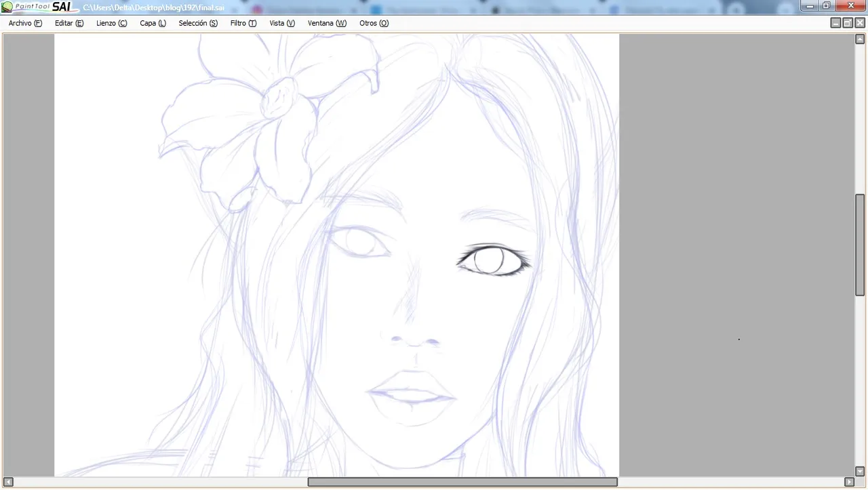Image resolution: width=868 pixels, height=490 pixels.
Task: Close the inner document window
Action: click(860, 23)
